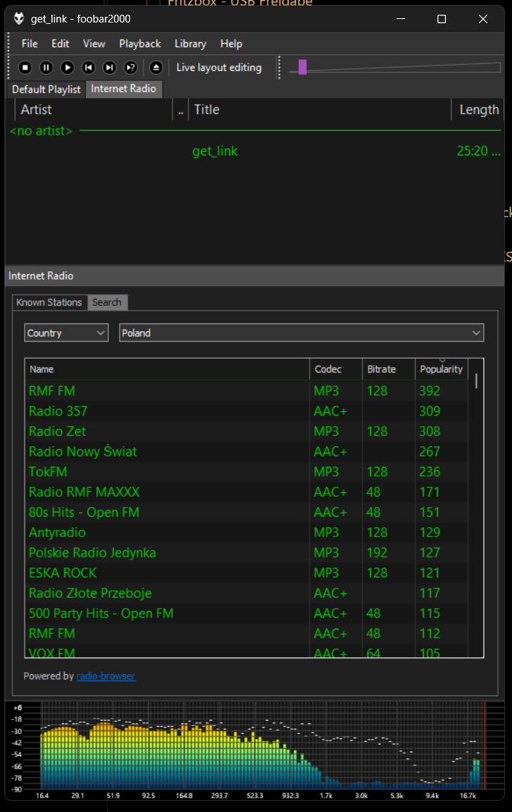Switch to the Known Stations tab
Screen dimensions: 512x812
coord(49,302)
